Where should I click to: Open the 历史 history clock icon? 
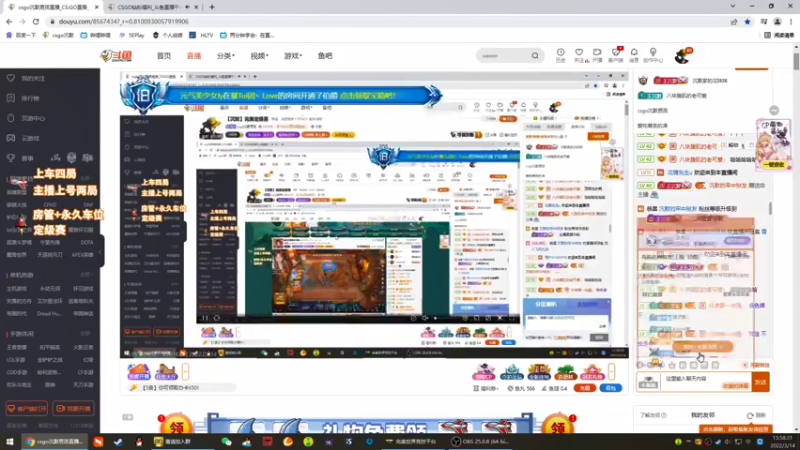560,55
